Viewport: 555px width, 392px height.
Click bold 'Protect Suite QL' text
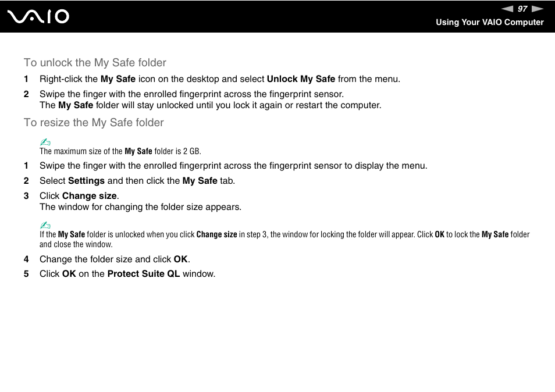tap(144, 274)
